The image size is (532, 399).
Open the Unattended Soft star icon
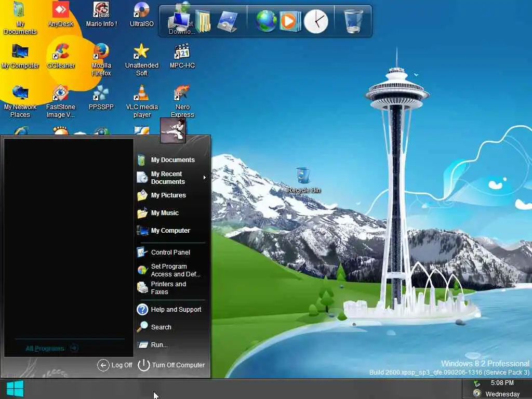pos(141,60)
